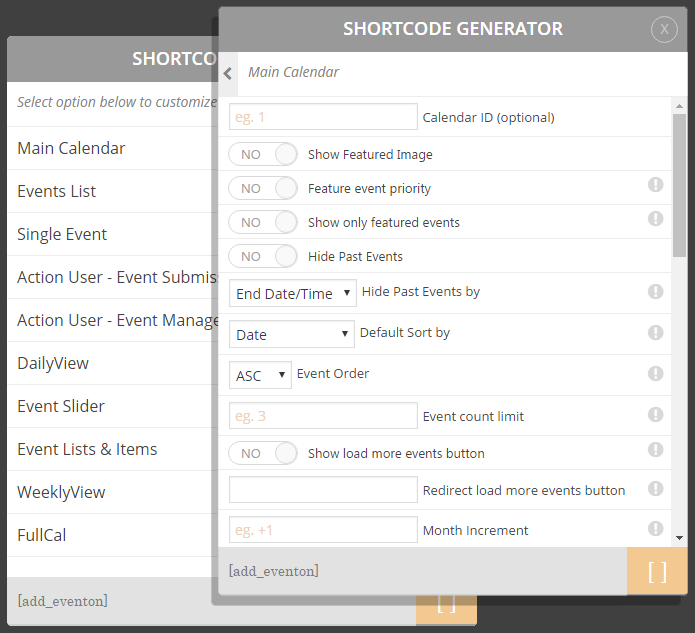Enable Hide Past Events toggle
The image size is (695, 633).
tap(263, 256)
